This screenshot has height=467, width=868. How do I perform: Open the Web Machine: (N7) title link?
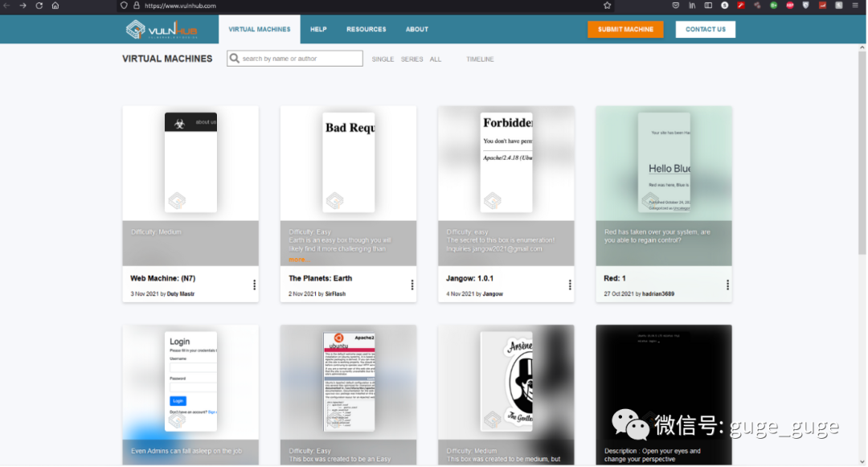(x=162, y=278)
